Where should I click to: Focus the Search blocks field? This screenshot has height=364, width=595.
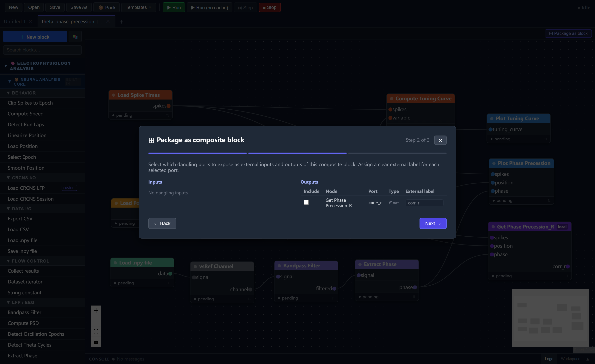[x=42, y=50]
